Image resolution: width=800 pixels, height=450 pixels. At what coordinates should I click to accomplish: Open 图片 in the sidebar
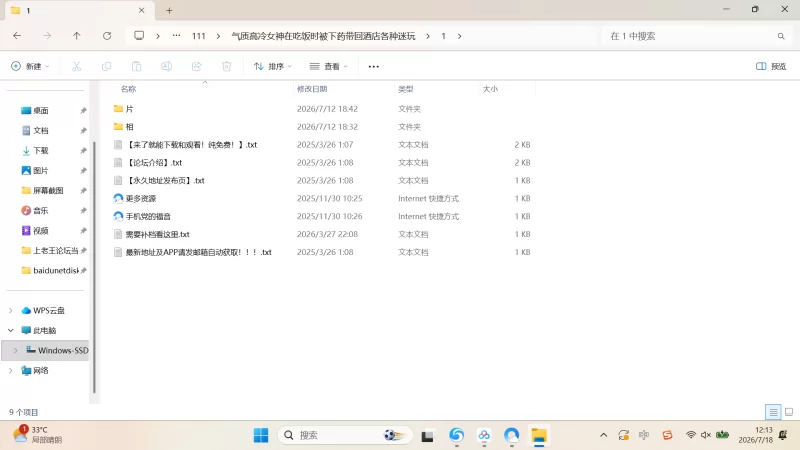pos(41,170)
